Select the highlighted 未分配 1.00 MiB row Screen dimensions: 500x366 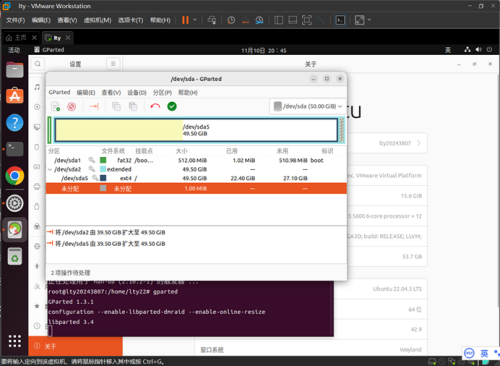click(x=196, y=189)
